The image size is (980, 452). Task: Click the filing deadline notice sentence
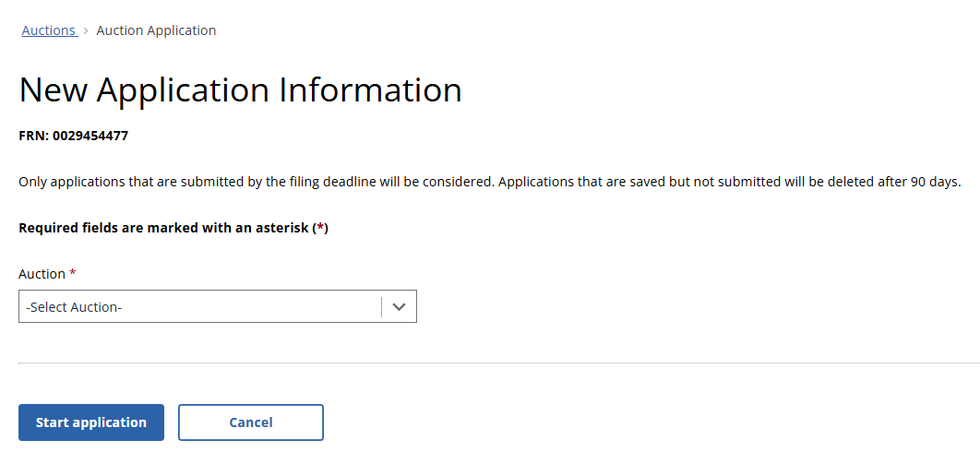pyautogui.click(x=256, y=182)
